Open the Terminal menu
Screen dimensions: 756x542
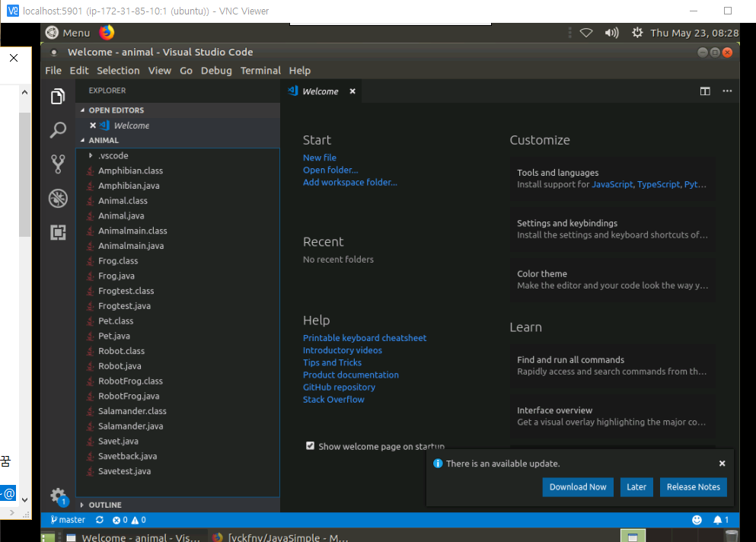(260, 70)
